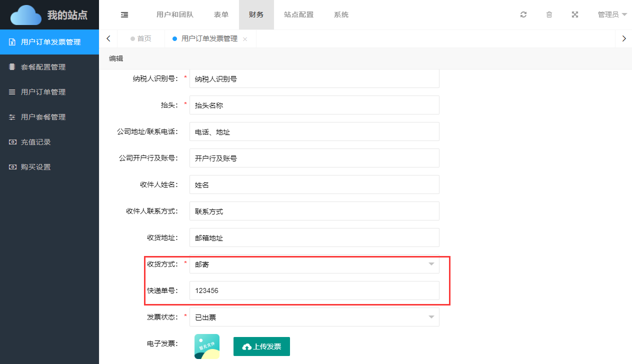Go to 充值记录 in the sidebar
632x364 pixels.
[35, 142]
